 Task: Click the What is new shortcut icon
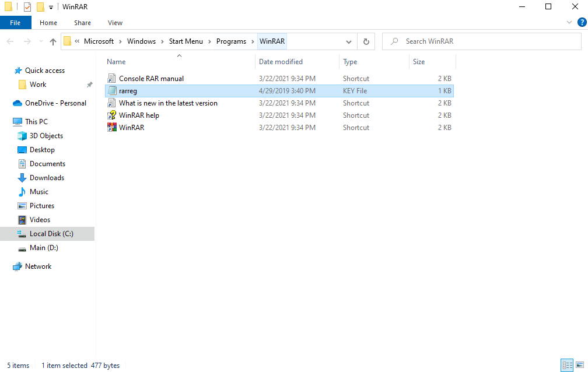click(111, 103)
